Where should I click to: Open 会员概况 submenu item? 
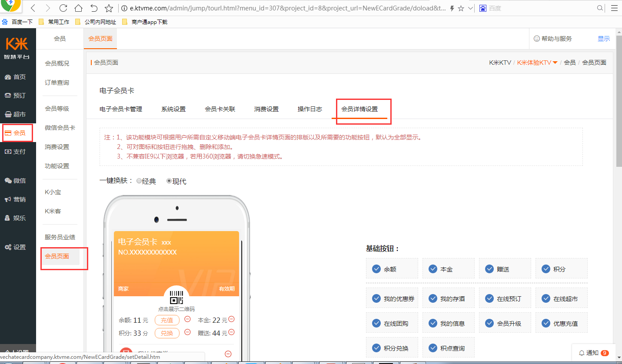tap(57, 63)
